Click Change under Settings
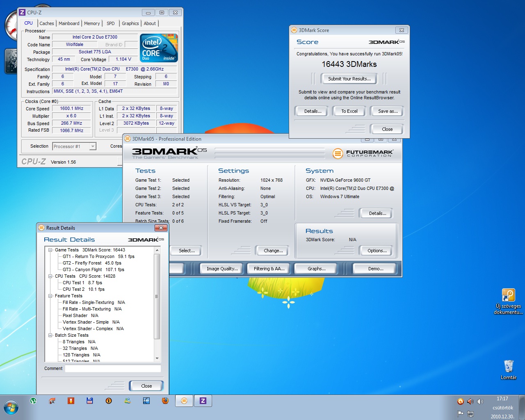525x420 pixels. (x=272, y=251)
